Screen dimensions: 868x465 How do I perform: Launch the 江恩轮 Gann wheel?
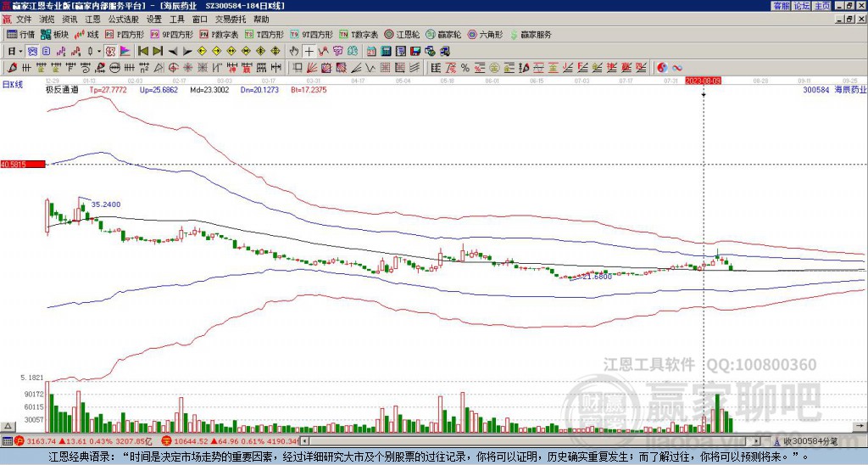(401, 34)
